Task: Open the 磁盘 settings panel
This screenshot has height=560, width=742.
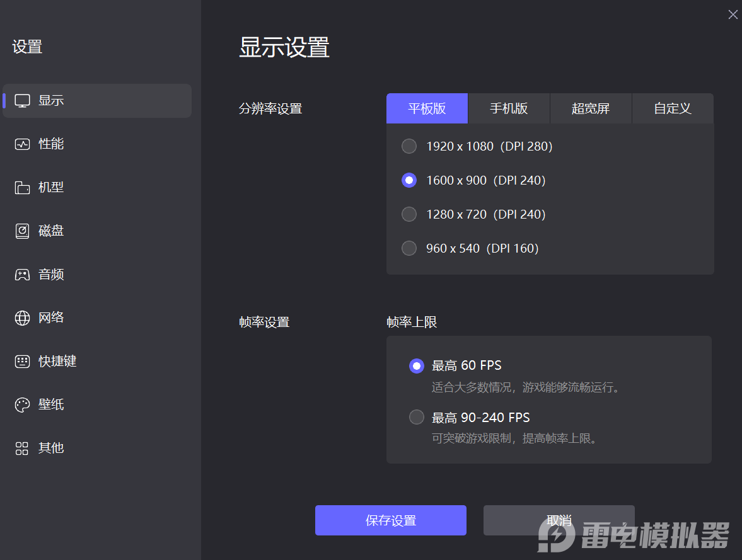Action: pos(50,231)
